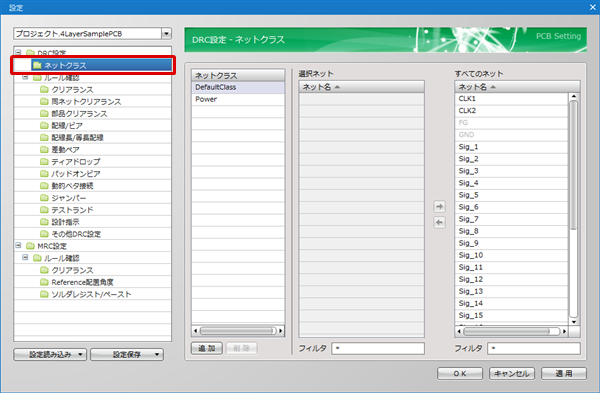Click the all nets scroll up arrow
Image resolution: width=600 pixels, height=393 pixels.
[x=574, y=96]
